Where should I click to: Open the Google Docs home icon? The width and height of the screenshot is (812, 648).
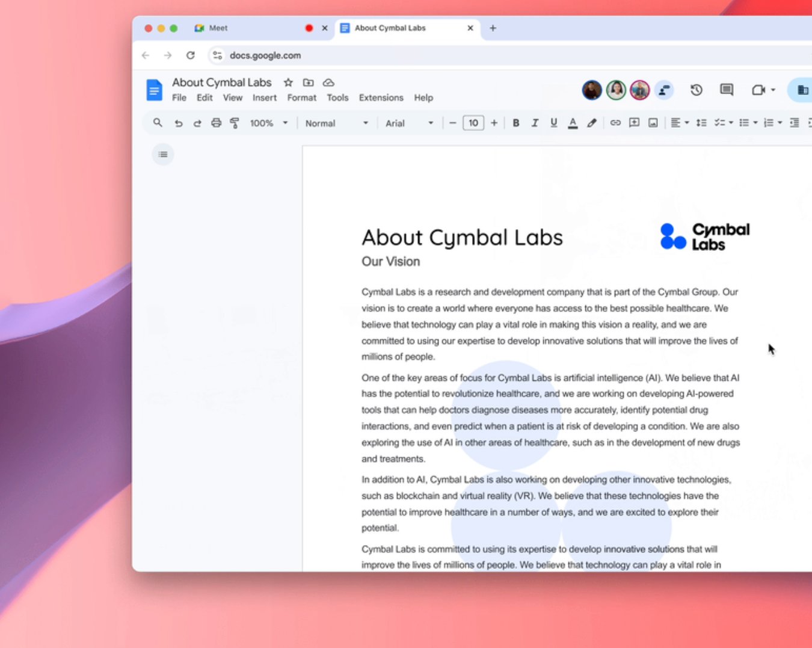click(x=154, y=90)
